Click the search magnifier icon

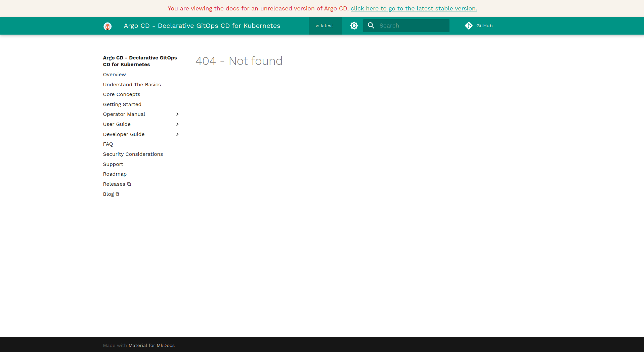[x=371, y=26]
